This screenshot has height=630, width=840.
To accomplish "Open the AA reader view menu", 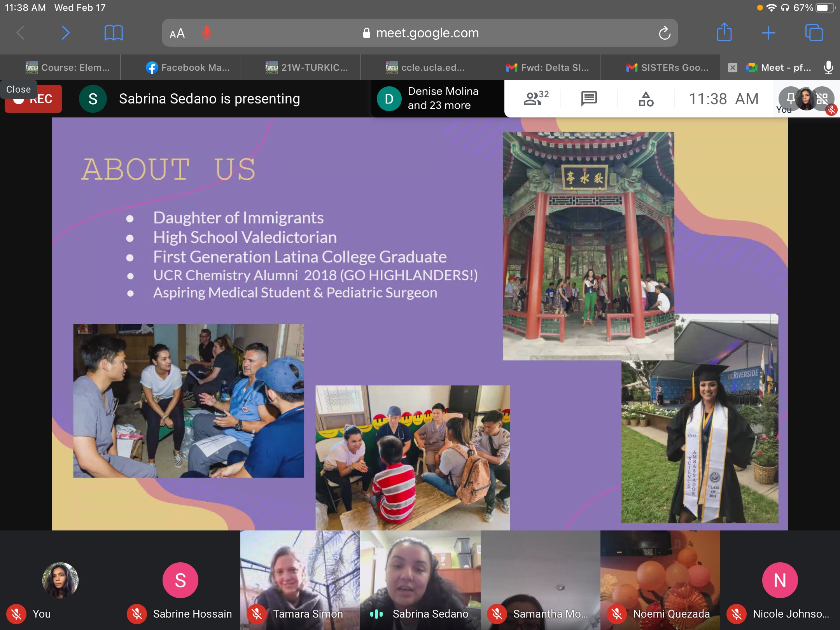I will [x=177, y=33].
